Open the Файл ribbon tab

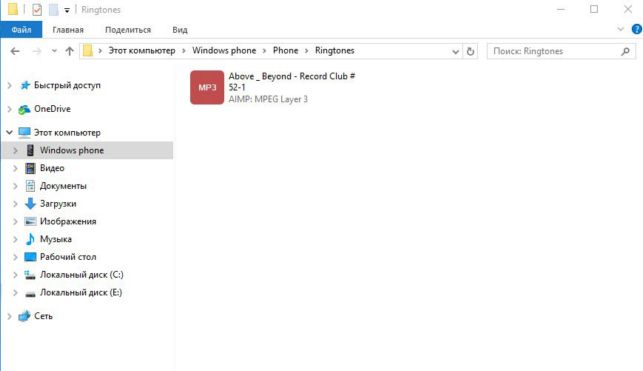[x=21, y=30]
